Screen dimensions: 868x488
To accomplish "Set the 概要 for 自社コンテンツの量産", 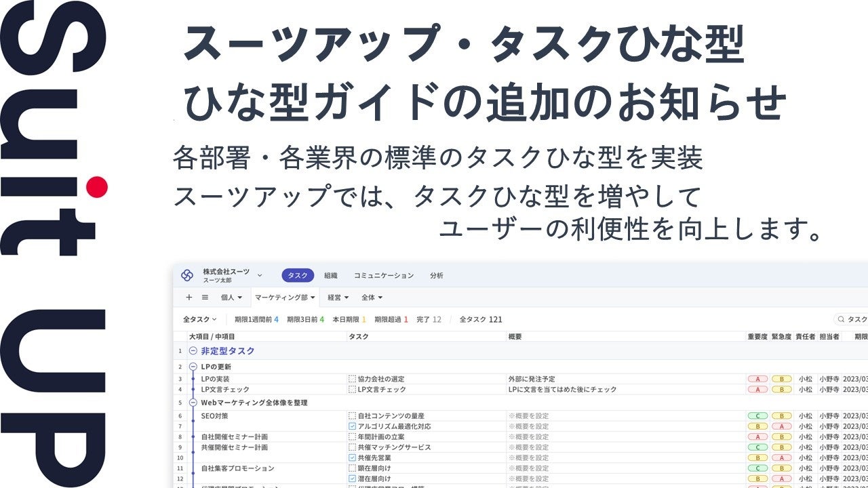I will point(528,416).
